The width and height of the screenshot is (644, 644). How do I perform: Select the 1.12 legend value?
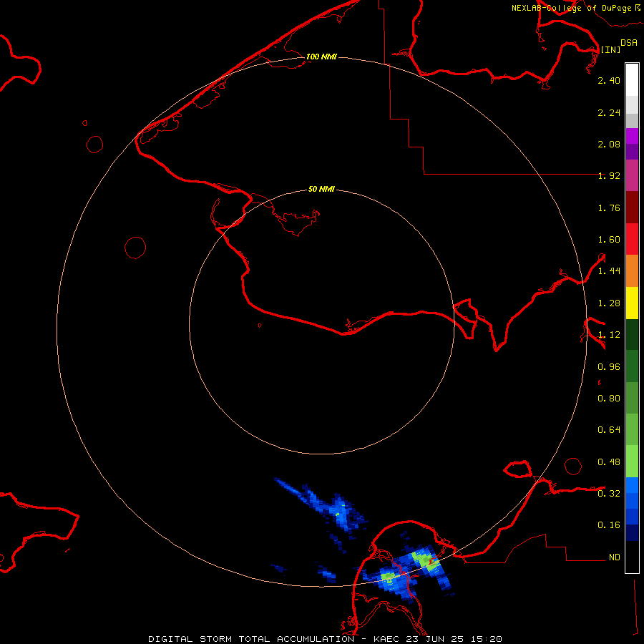609,335
